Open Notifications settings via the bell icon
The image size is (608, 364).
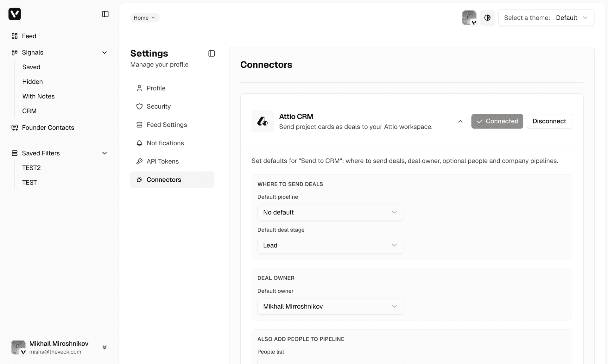[x=139, y=143]
